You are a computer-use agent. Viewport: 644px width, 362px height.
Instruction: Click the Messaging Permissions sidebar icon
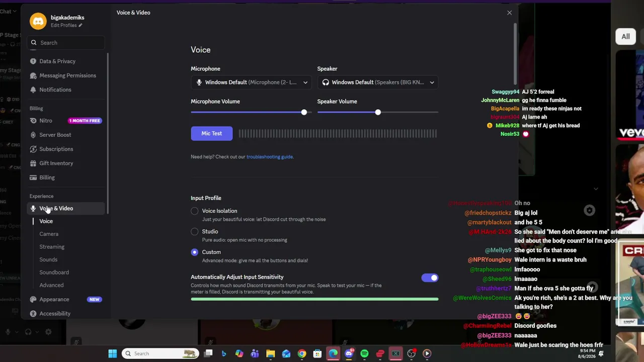click(33, 75)
